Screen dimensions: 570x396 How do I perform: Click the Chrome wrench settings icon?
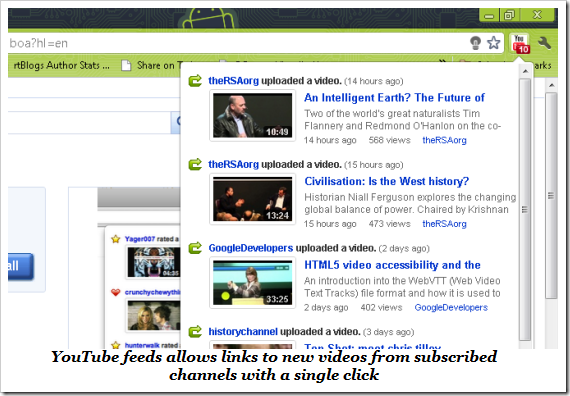(544, 43)
